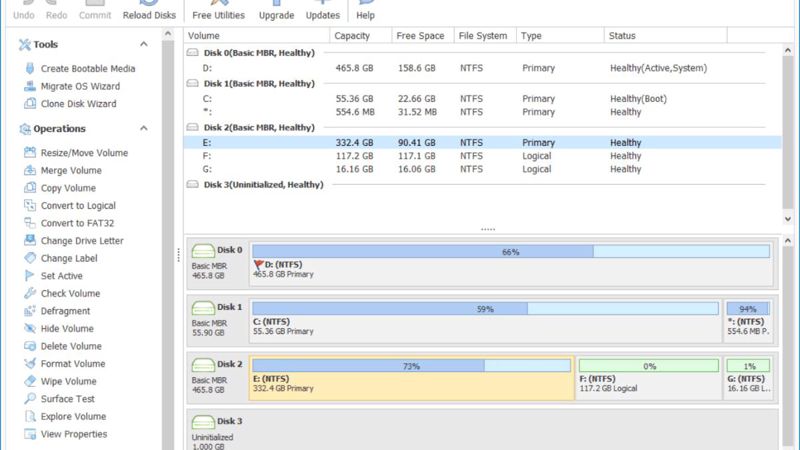The height and width of the screenshot is (450, 800).
Task: Click Commit in the toolbar
Action: [95, 10]
